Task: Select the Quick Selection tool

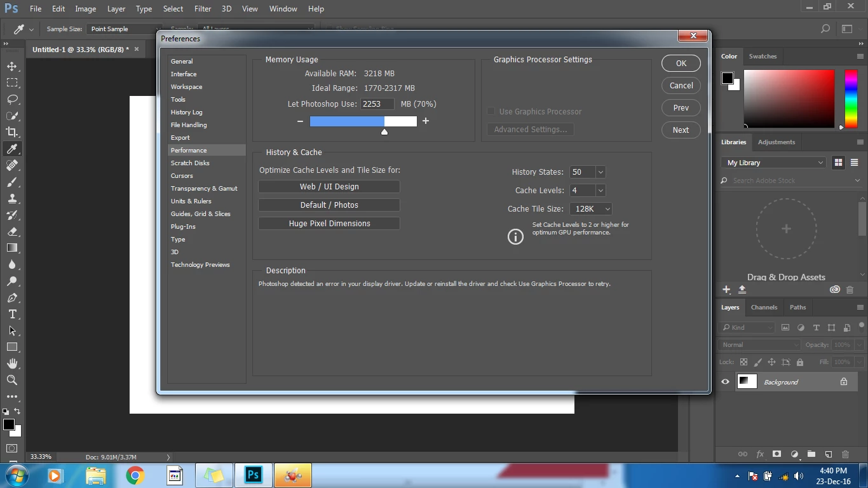Action: tap(12, 116)
